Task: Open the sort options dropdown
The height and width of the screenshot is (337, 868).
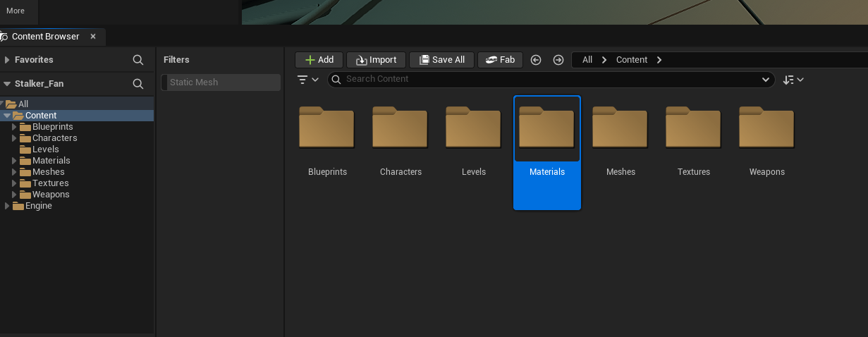Action: click(x=793, y=80)
